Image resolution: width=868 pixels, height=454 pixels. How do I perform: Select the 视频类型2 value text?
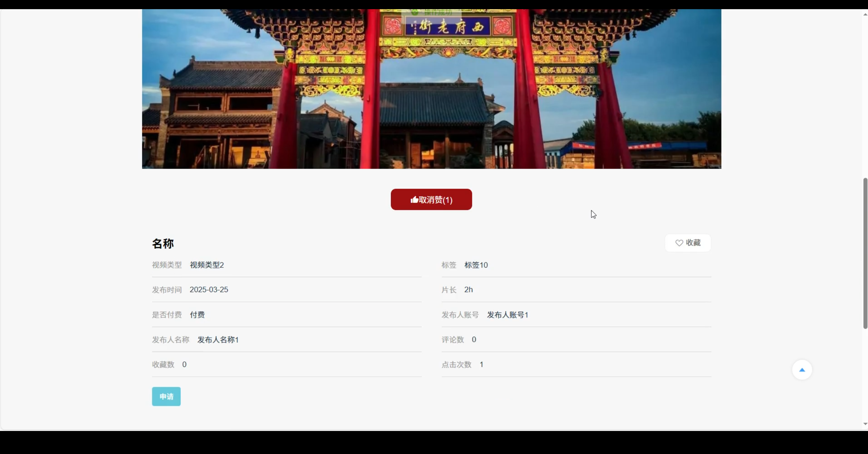(207, 265)
